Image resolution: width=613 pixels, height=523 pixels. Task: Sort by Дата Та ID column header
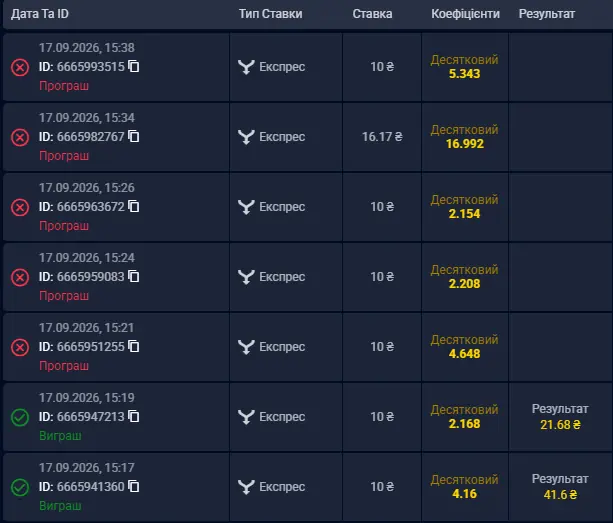click(x=40, y=14)
